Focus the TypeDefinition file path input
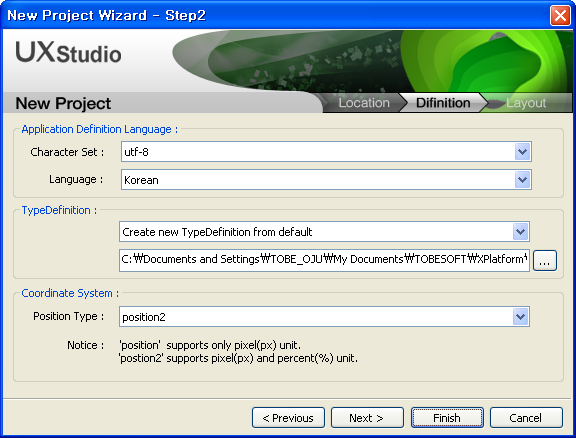The width and height of the screenshot is (576, 438). pyautogui.click(x=324, y=259)
